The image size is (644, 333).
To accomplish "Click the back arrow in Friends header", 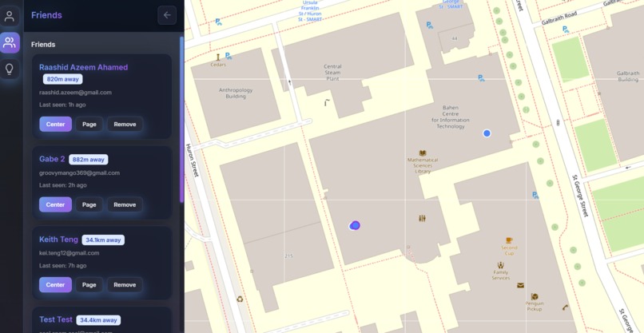I will tap(167, 15).
